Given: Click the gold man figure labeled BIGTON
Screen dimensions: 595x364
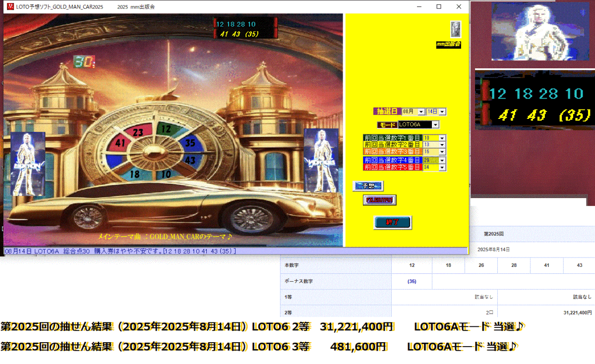Looking at the screenshot, I should click(x=28, y=163).
